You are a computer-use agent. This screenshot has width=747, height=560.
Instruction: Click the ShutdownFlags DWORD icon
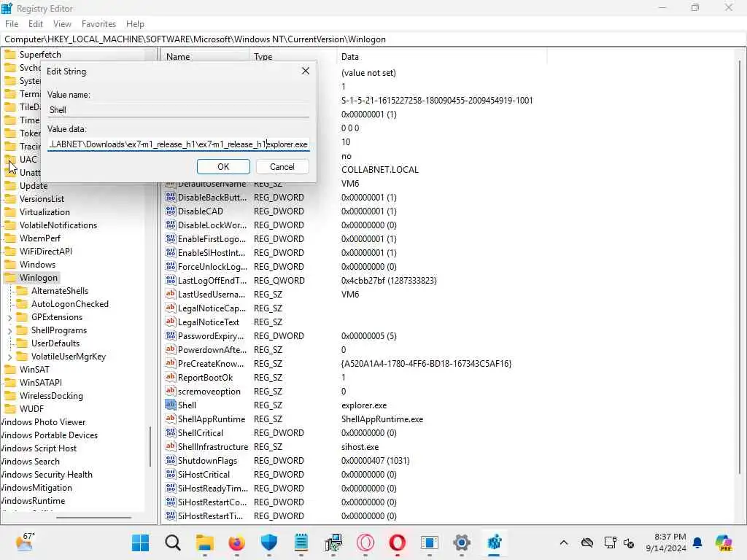click(170, 461)
